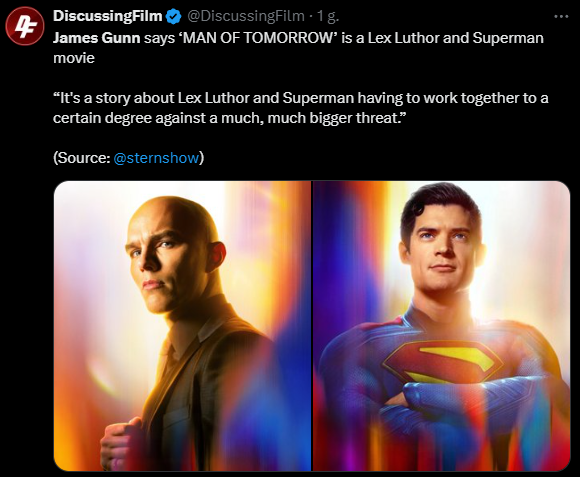Click the divider between the two images
Screen dimensions: 580x477
312,326
